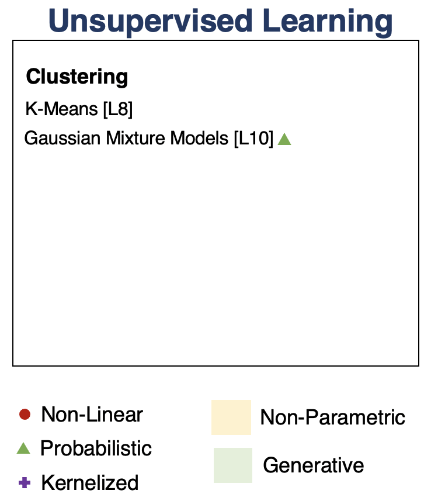The width and height of the screenshot is (431, 504).
Task: Open the [L8] lecture reference
Action: (117, 108)
